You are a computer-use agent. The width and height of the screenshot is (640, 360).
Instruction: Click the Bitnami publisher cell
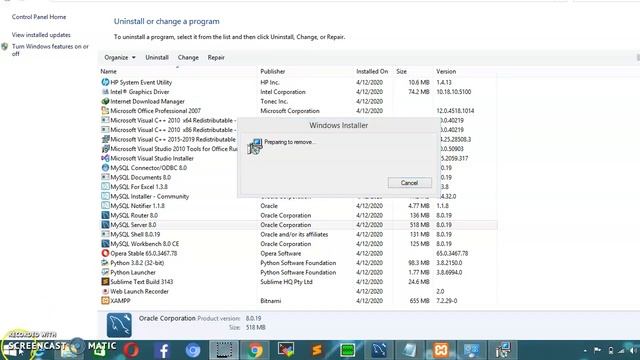271,301
